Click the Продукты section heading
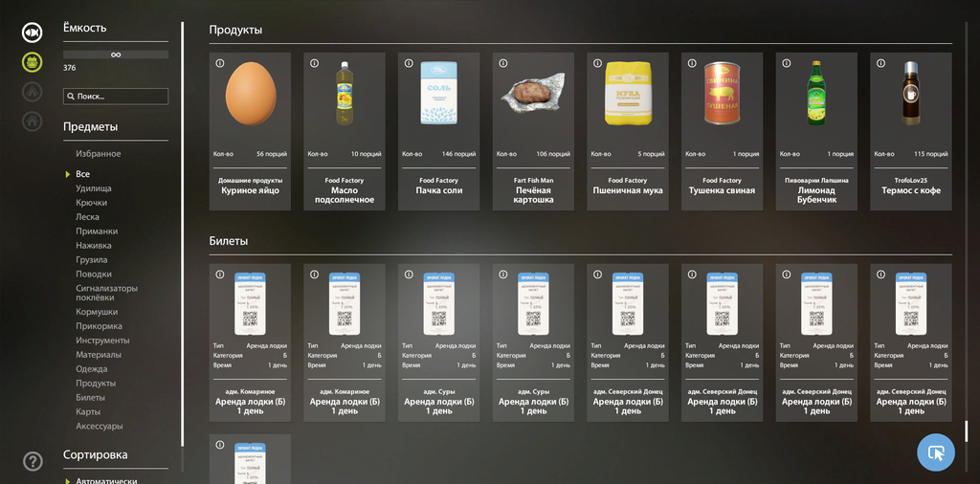This screenshot has height=484, width=980. click(x=235, y=30)
